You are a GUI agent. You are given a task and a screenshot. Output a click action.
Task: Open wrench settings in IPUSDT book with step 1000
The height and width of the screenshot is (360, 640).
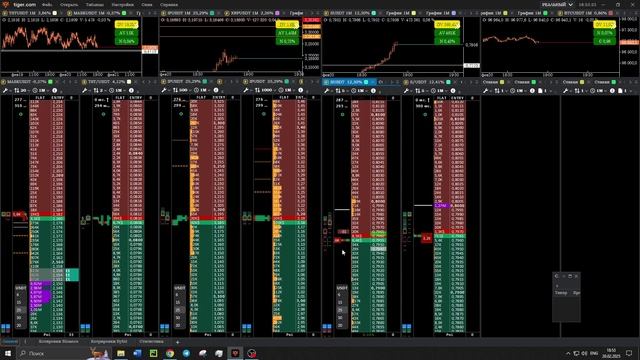246,90
